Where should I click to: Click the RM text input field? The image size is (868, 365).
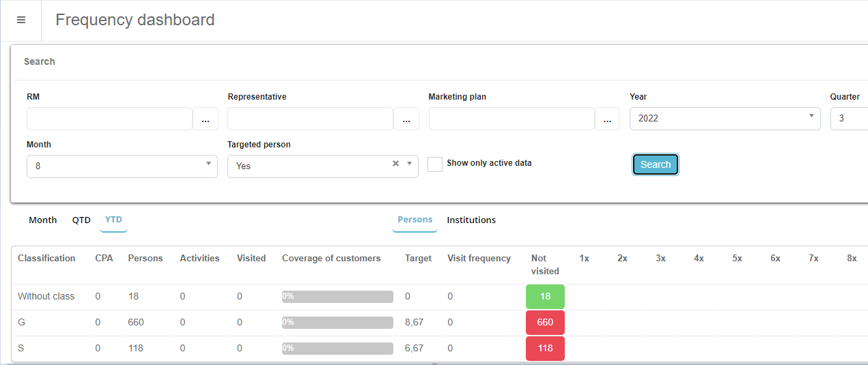(109, 119)
